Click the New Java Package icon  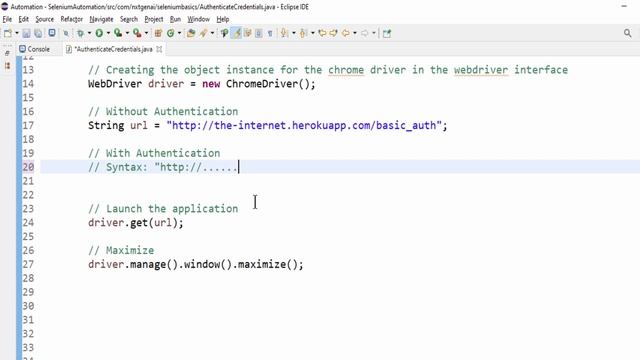click(x=158, y=33)
